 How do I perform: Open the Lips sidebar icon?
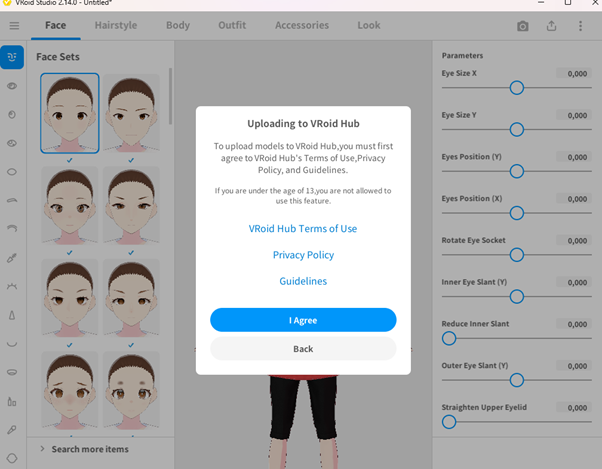(x=12, y=372)
